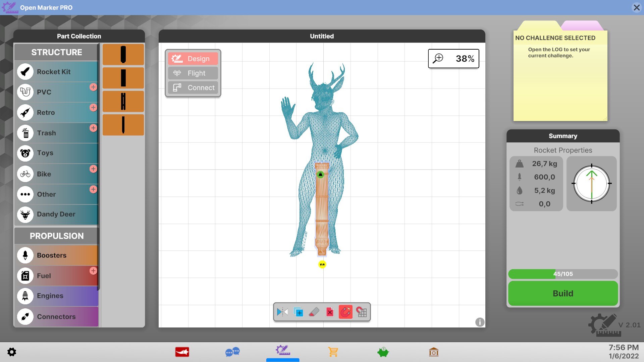644x362 pixels.
Task: Select the eraser tool
Action: [314, 312]
